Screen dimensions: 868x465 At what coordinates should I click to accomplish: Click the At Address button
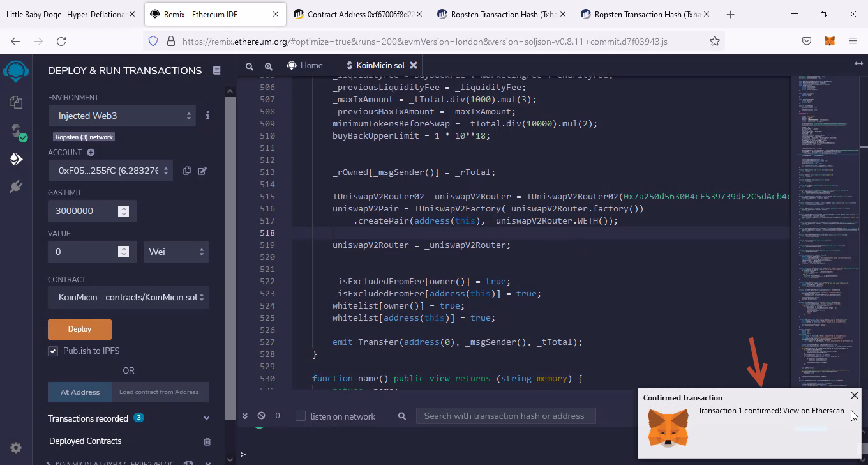(80, 392)
